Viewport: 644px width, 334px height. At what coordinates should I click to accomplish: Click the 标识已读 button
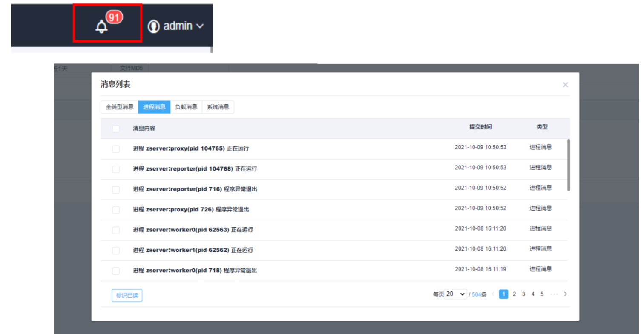click(127, 295)
